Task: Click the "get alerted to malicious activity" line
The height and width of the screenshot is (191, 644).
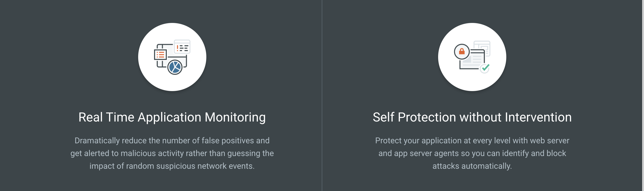Action: click(x=172, y=153)
